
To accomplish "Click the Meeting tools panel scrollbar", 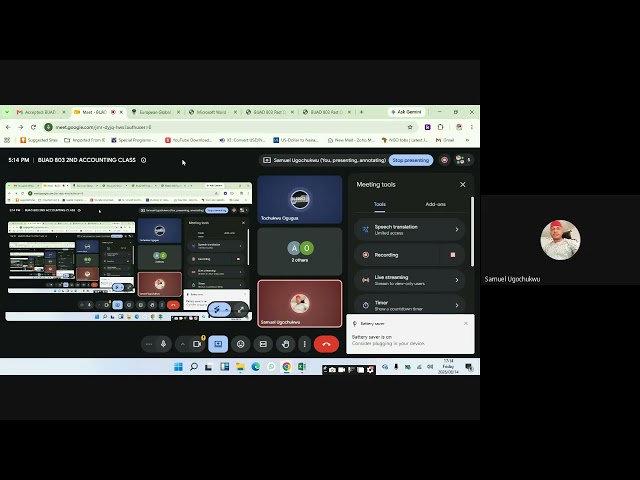I will pyautogui.click(x=472, y=232).
